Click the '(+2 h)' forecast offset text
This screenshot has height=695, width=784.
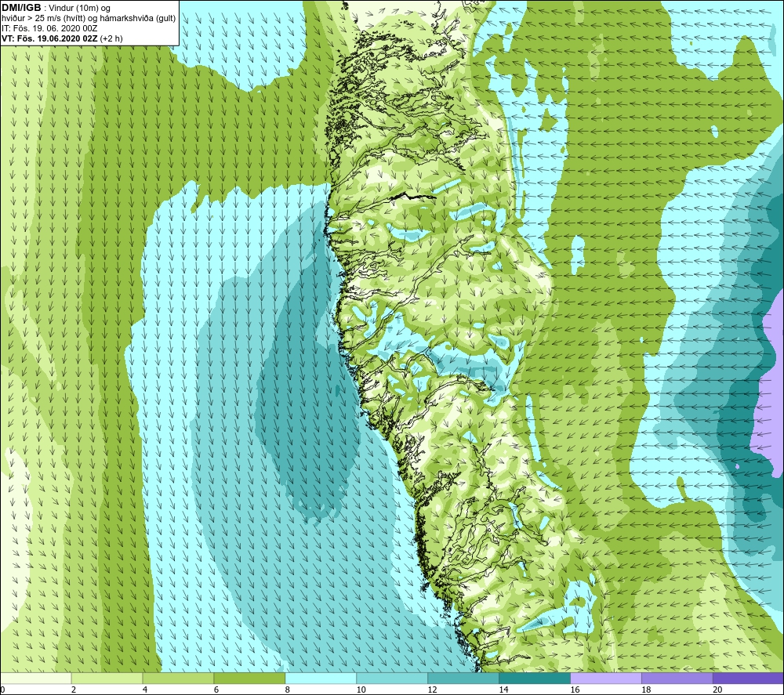(111, 38)
